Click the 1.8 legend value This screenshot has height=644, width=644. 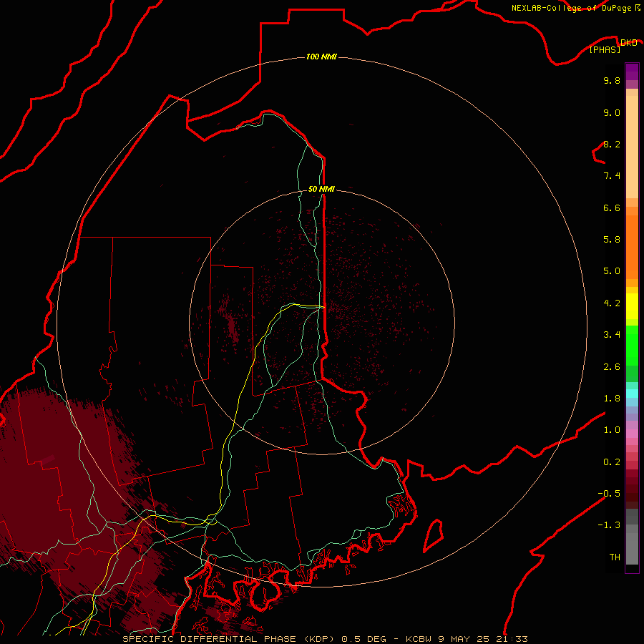[612, 399]
